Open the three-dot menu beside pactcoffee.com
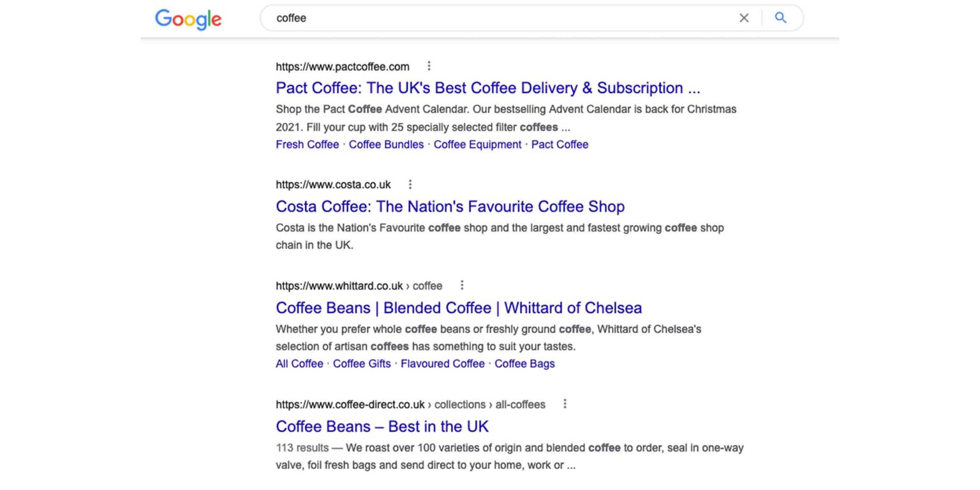This screenshot has height=490, width=980. coord(429,66)
